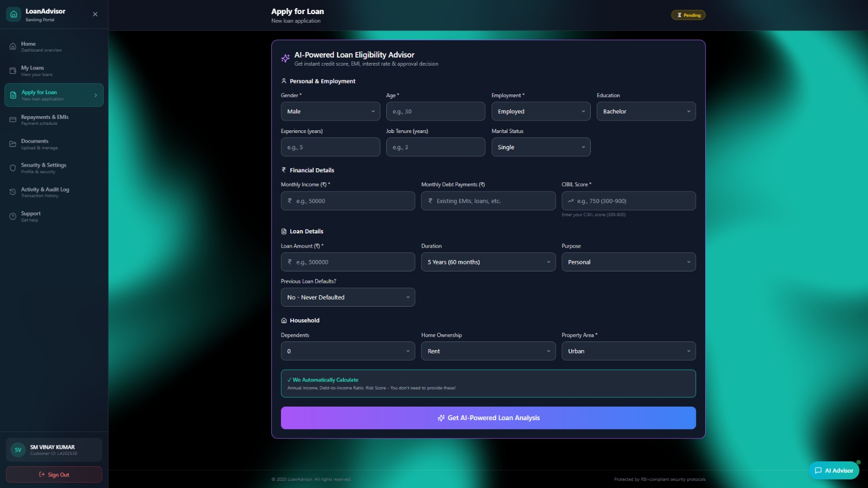Focus the Loan Amount input field
The height and width of the screenshot is (488, 868).
tap(348, 262)
